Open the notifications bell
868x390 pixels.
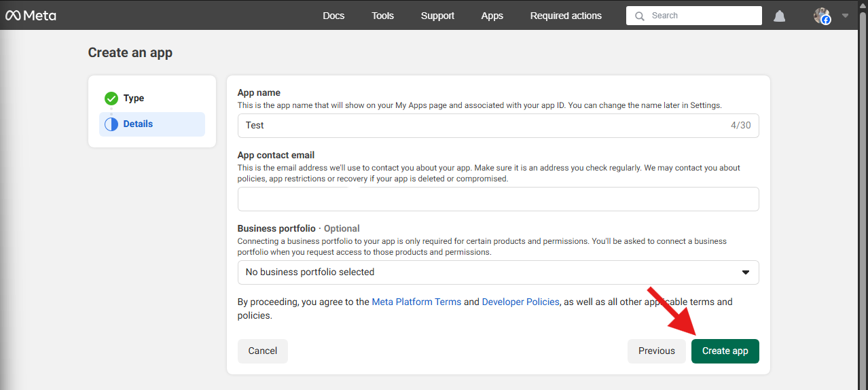click(780, 16)
